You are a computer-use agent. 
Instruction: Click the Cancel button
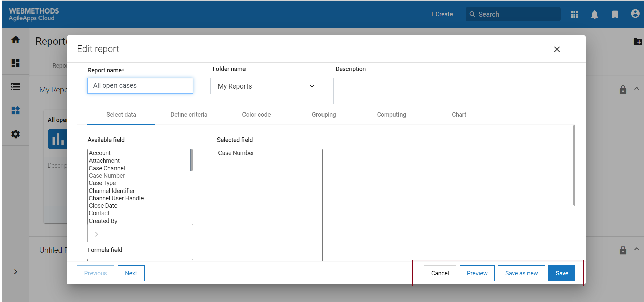point(440,273)
